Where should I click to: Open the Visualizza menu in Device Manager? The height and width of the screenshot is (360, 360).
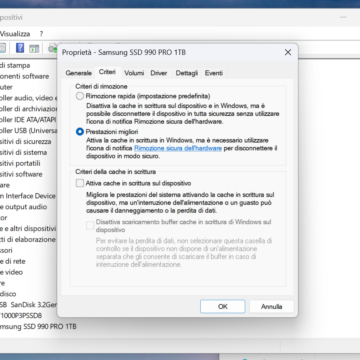15,34
